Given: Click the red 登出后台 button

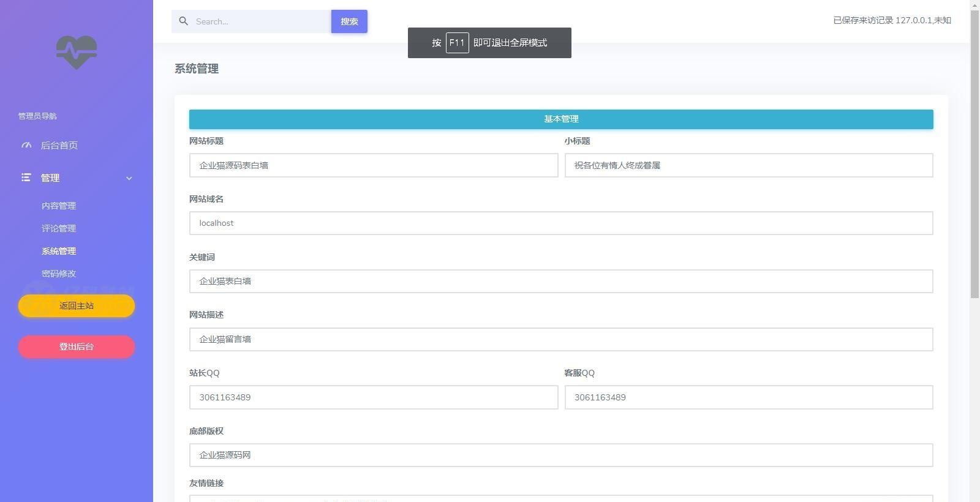Looking at the screenshot, I should pyautogui.click(x=77, y=347).
